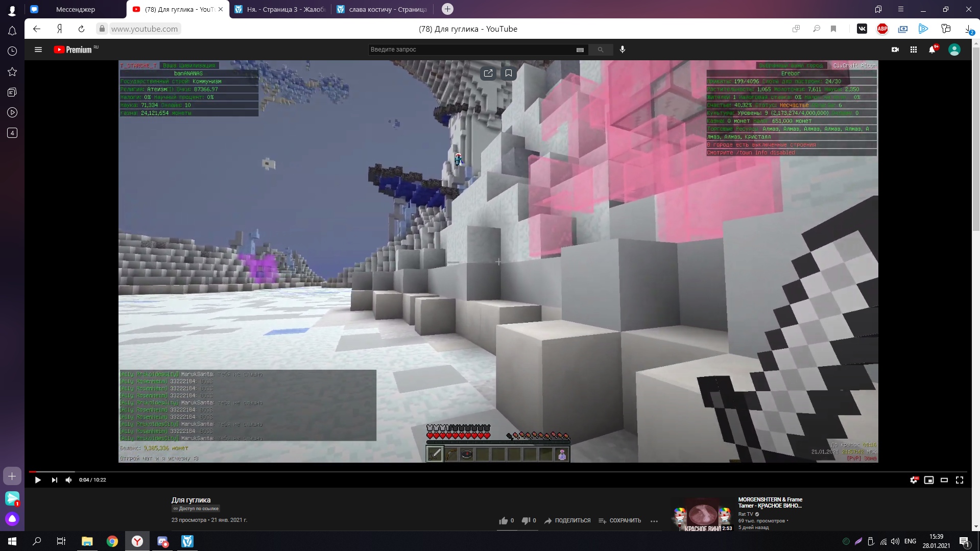Image resolution: width=980 pixels, height=551 pixels.
Task: Open video player settings gear
Action: coord(914,480)
